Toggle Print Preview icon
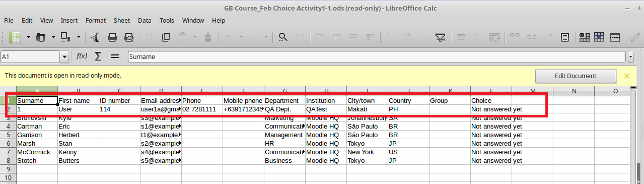 click(129, 37)
